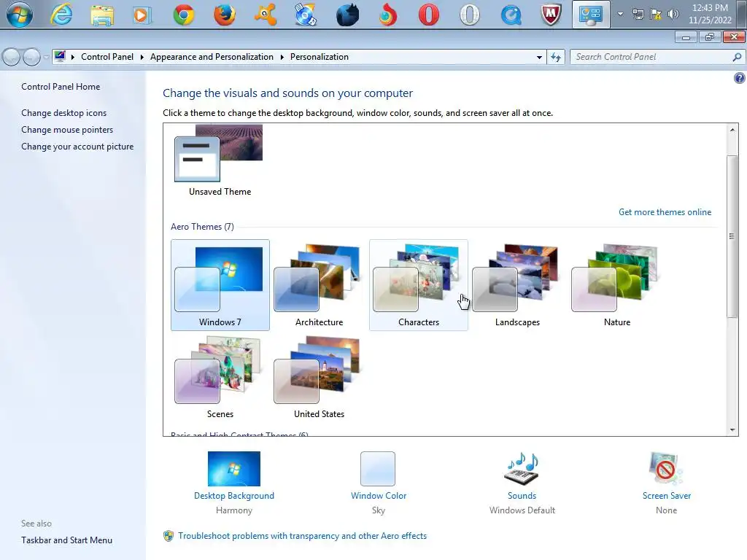Viewport: 747px width, 560px height.
Task: Open the orange flame browser icon
Action: (388, 15)
